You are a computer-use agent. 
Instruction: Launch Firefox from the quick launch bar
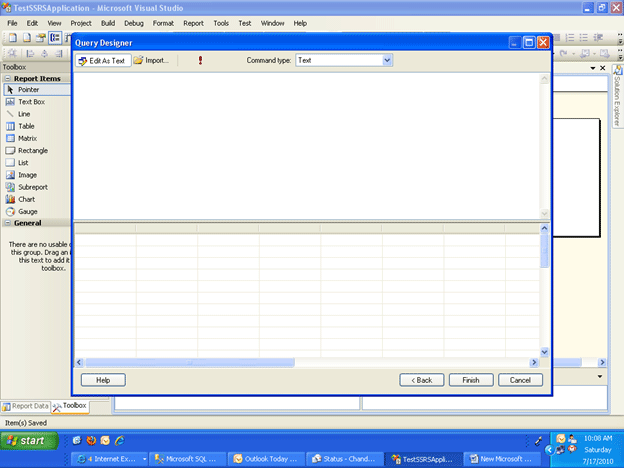coord(91,441)
